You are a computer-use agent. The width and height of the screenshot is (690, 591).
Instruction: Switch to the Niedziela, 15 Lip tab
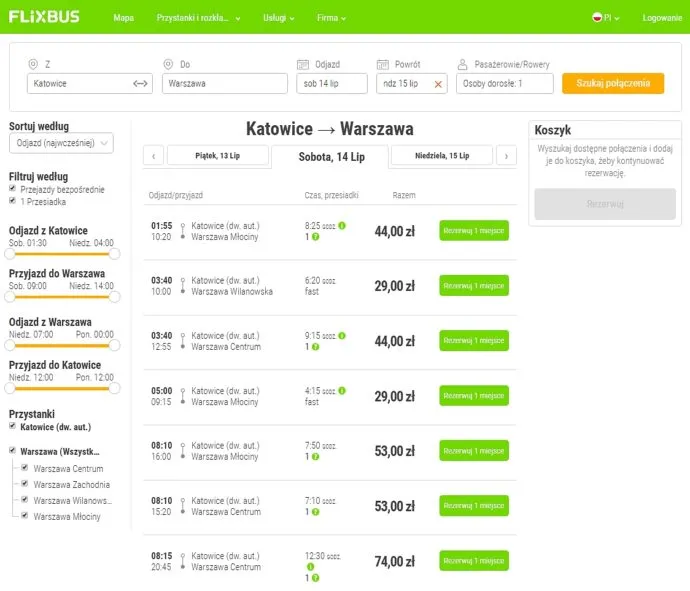(x=442, y=155)
